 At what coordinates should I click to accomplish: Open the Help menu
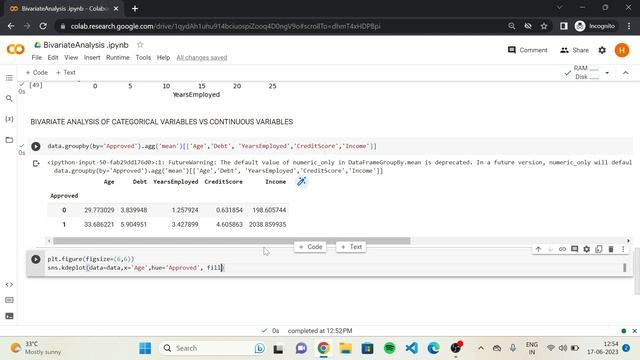tap(163, 58)
